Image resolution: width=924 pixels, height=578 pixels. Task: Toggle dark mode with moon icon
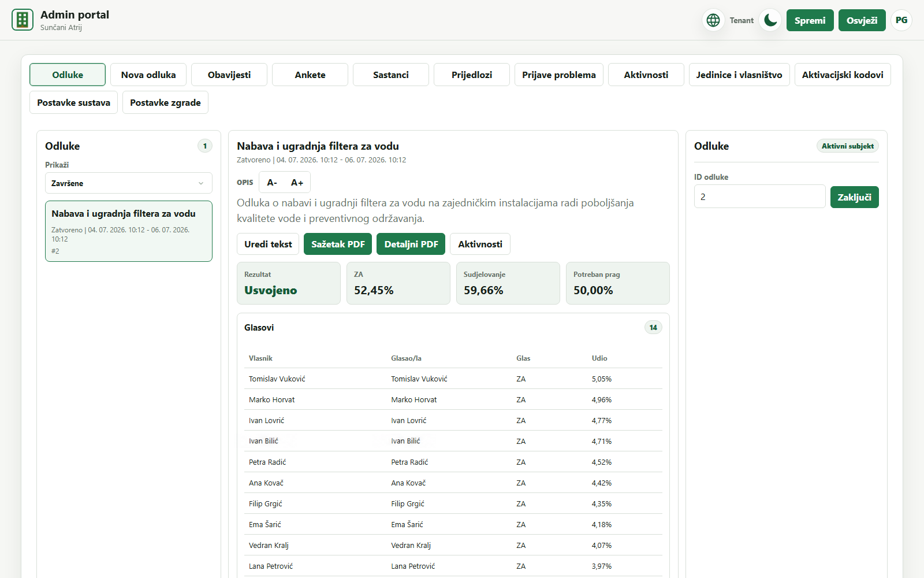pos(770,20)
